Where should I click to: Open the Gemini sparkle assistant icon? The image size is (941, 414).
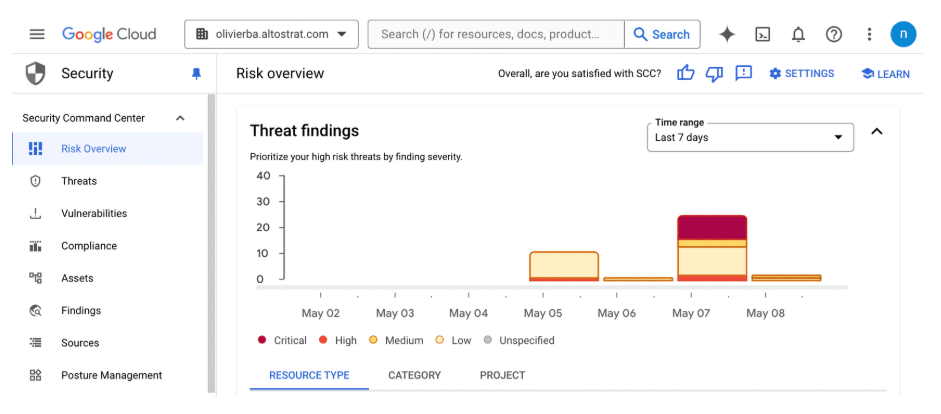click(x=727, y=34)
